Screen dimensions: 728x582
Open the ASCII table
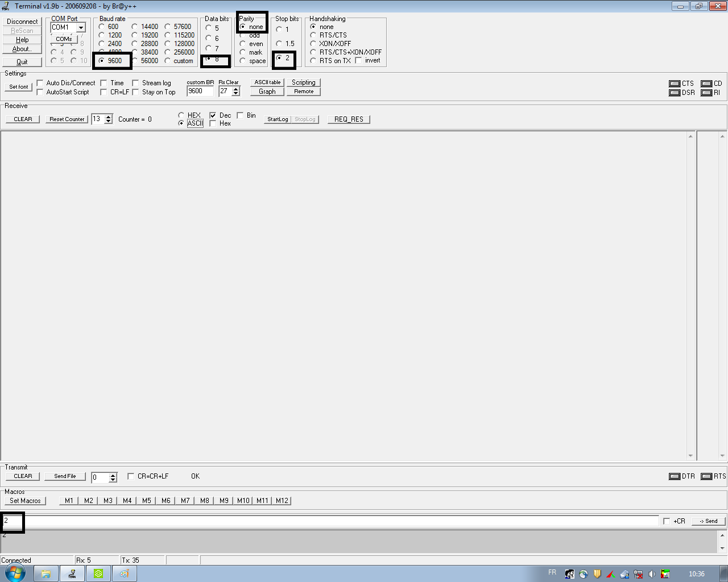tap(267, 82)
